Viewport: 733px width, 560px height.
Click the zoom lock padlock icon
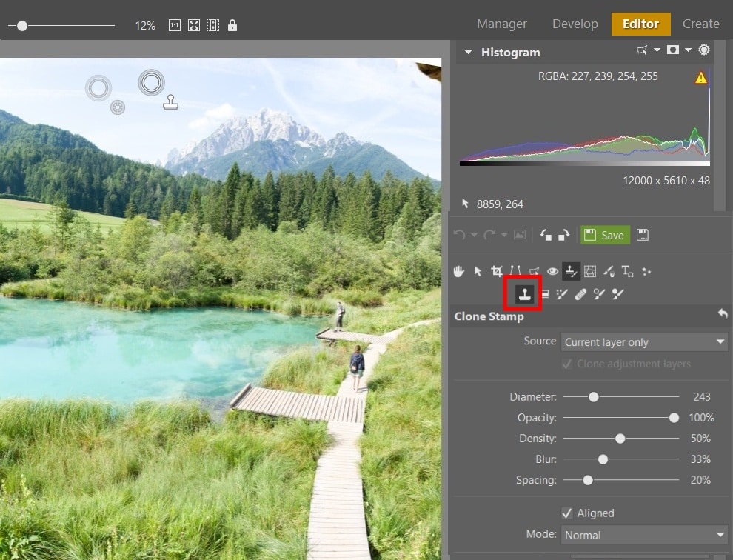pyautogui.click(x=232, y=24)
